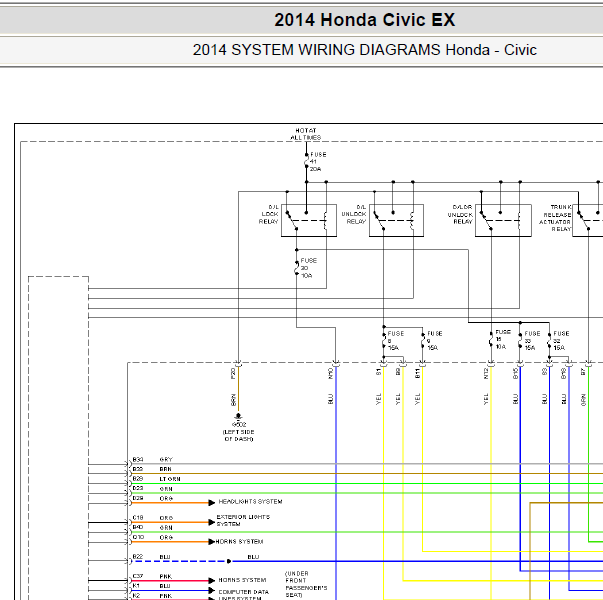The height and width of the screenshot is (600, 603).
Task: Select the D/L DR Unlock Relay box
Action: tap(503, 220)
